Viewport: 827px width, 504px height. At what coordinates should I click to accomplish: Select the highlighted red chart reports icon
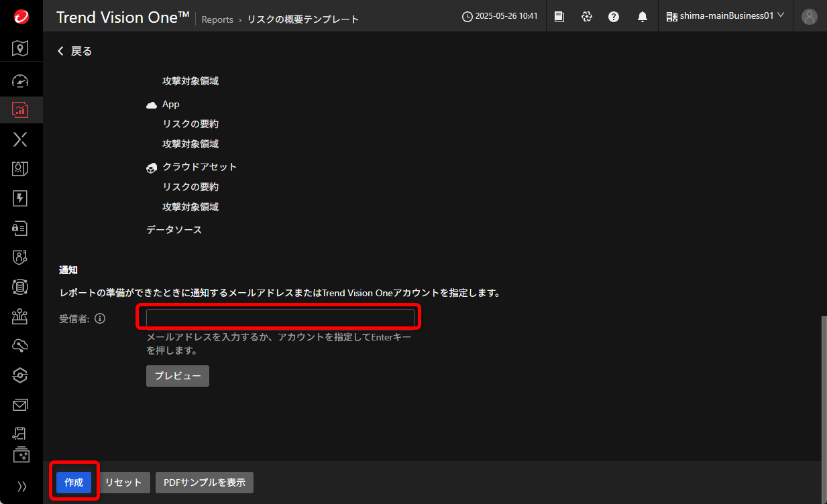tap(21, 110)
